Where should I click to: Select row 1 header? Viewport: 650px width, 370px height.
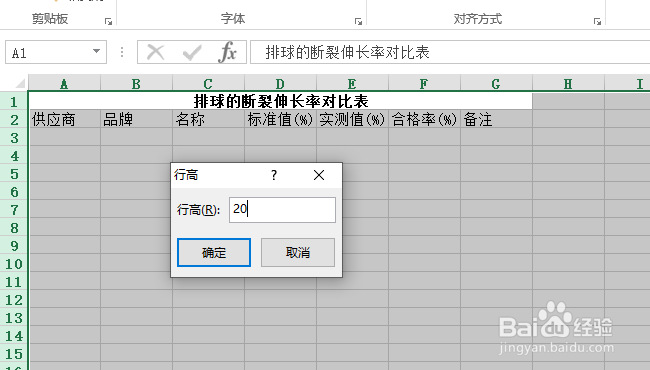tap(14, 102)
